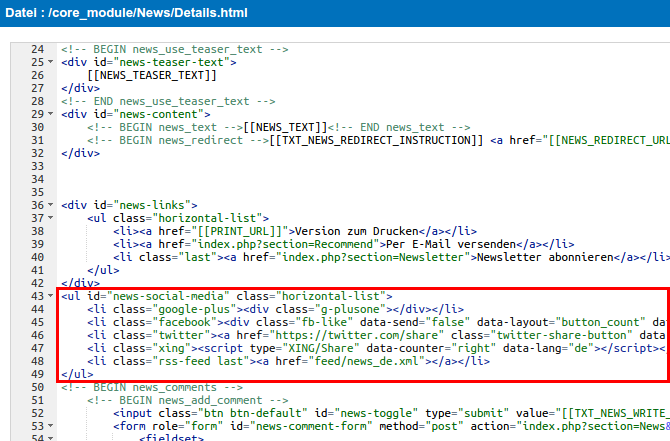Click line number 42 in gutter
The image size is (670, 441).
click(x=38, y=283)
